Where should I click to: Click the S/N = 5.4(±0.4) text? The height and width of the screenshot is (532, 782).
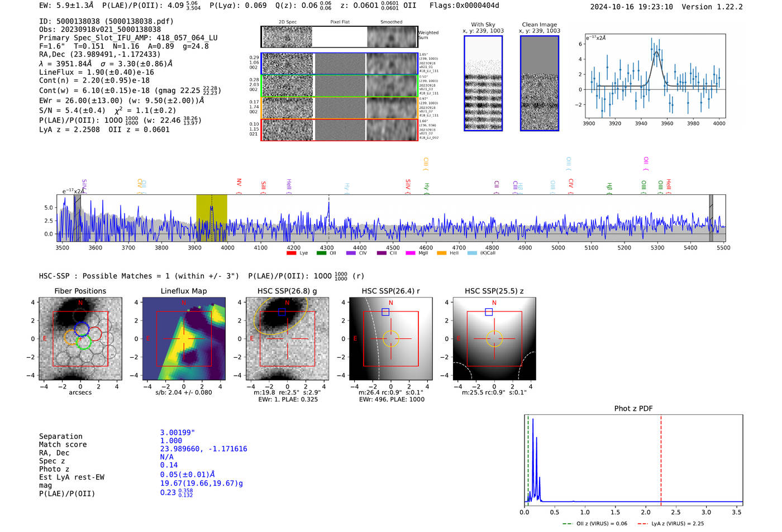(72, 111)
